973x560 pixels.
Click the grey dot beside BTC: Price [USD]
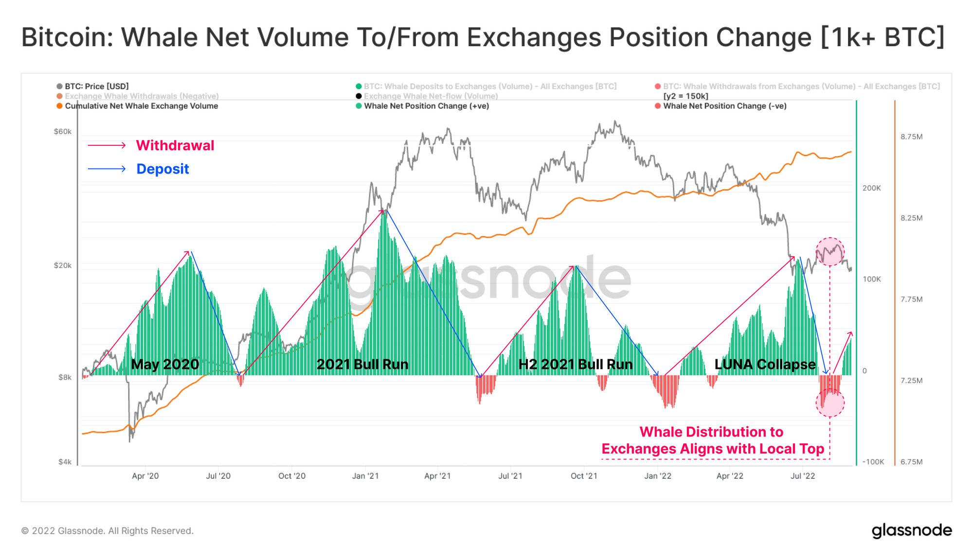[59, 87]
